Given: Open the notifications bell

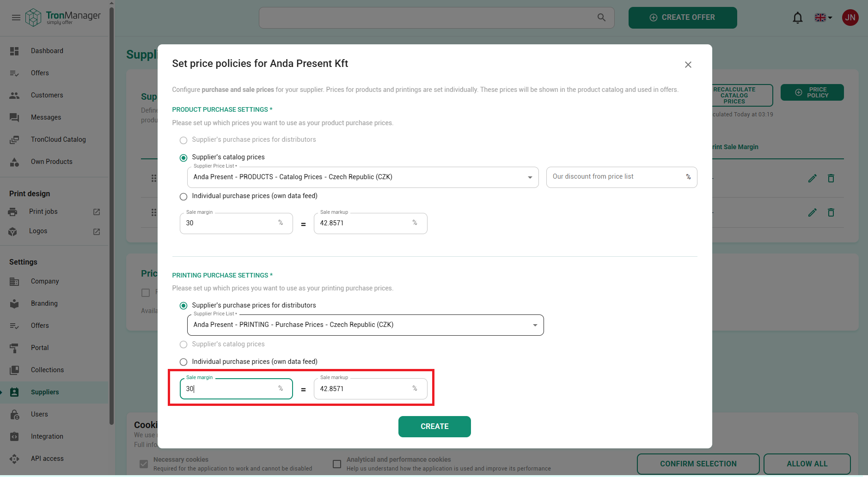Looking at the screenshot, I should [x=798, y=18].
